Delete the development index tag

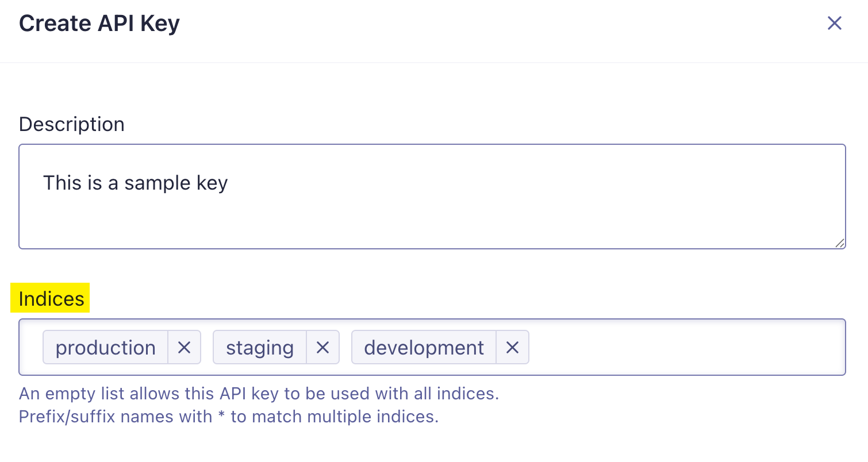tap(512, 347)
